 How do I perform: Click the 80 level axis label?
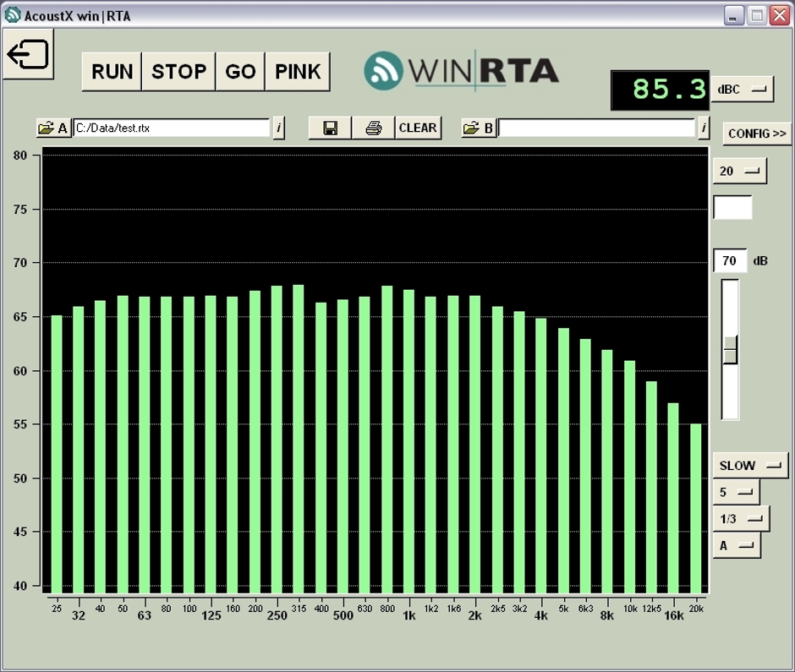20,156
